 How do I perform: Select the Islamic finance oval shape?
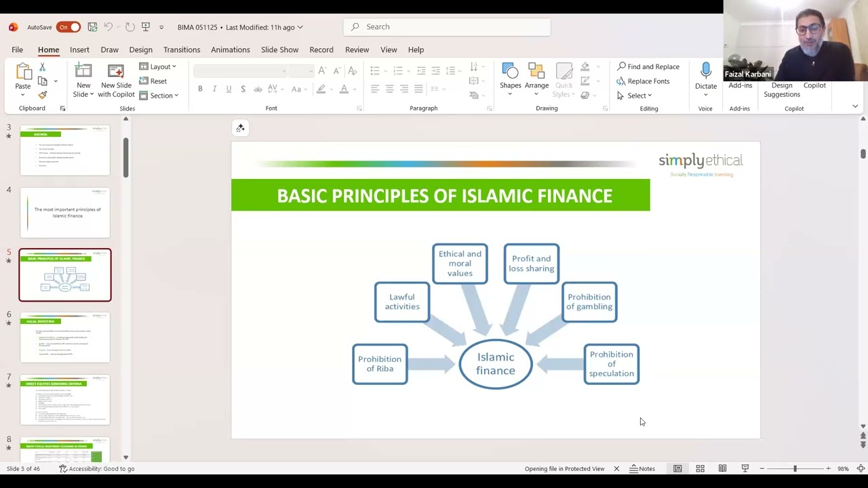click(496, 364)
